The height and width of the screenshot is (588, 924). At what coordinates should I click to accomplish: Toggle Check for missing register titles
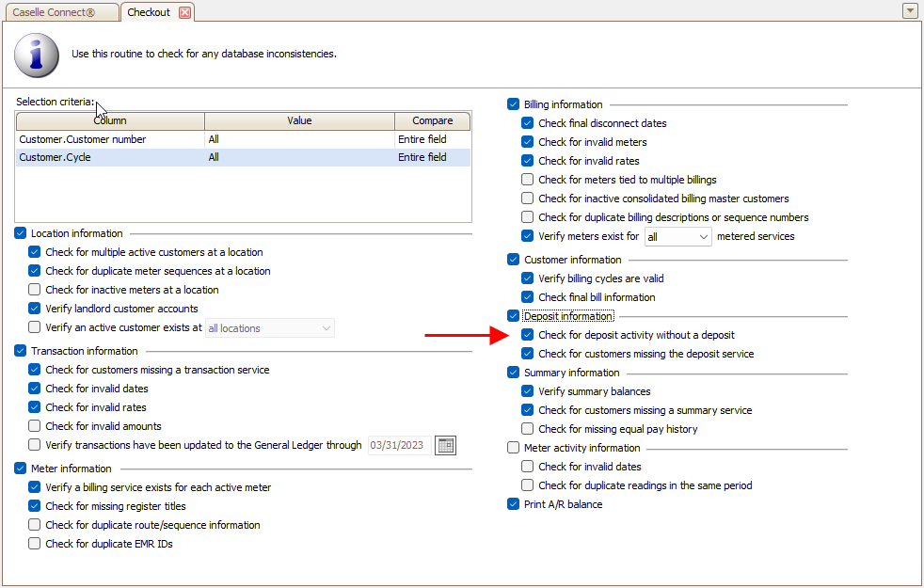coord(35,506)
